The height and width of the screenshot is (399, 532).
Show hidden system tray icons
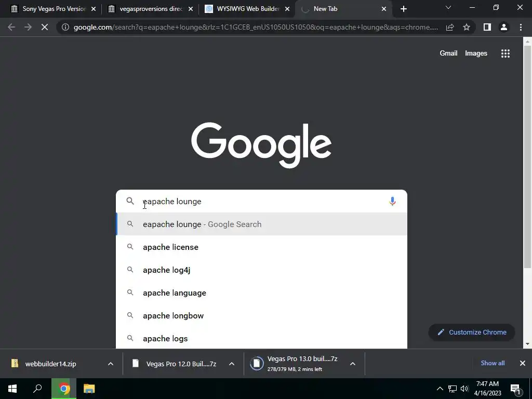click(440, 389)
